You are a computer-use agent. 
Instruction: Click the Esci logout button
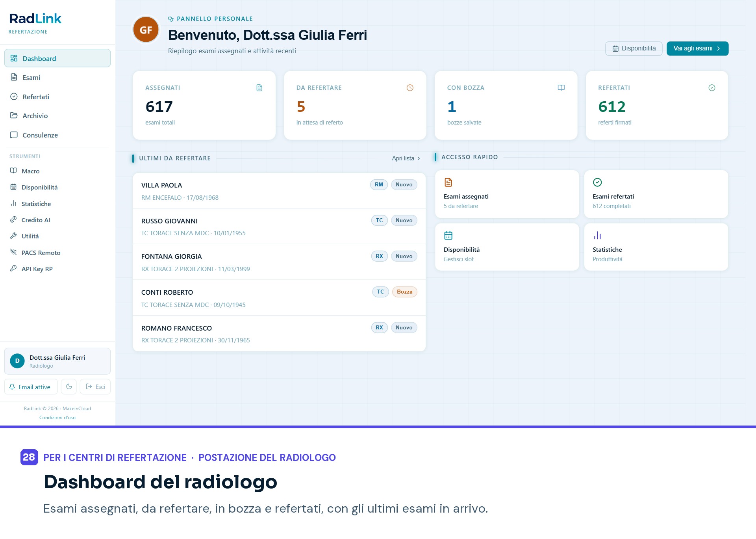[x=95, y=387]
